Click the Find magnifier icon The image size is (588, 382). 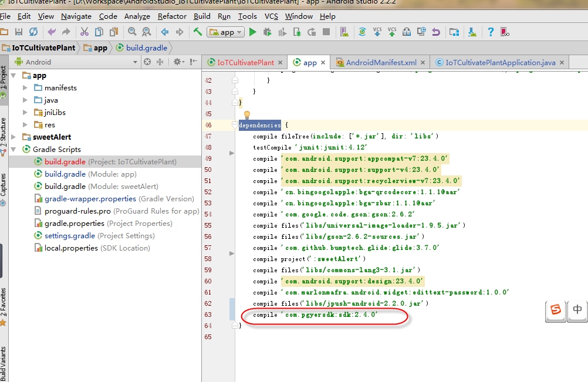(132, 32)
